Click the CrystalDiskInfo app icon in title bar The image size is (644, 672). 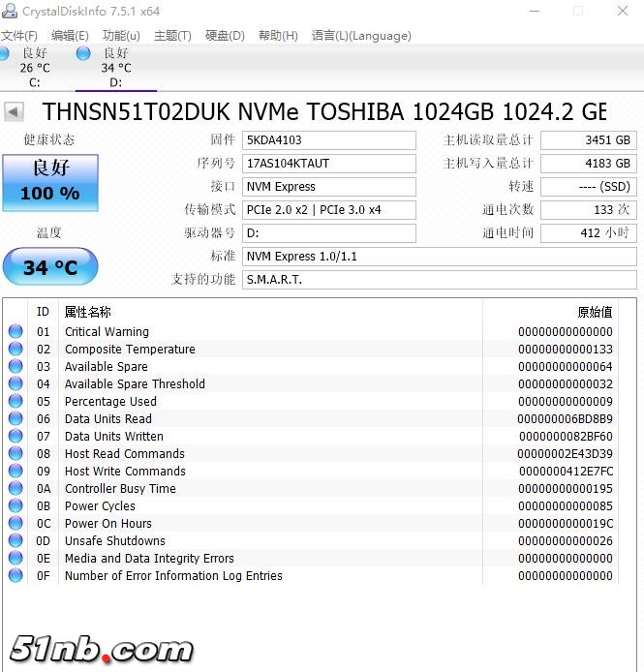pos(11,12)
